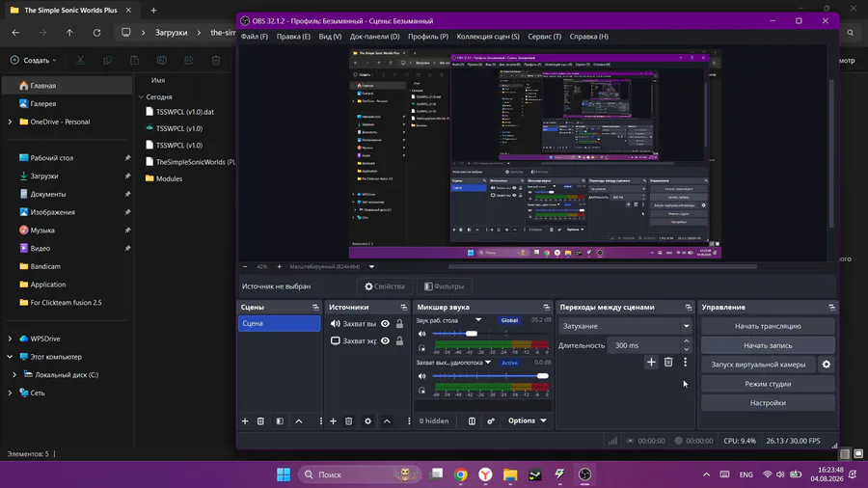Open virtual camera settings gear
This screenshot has height=488, width=868.
click(826, 364)
